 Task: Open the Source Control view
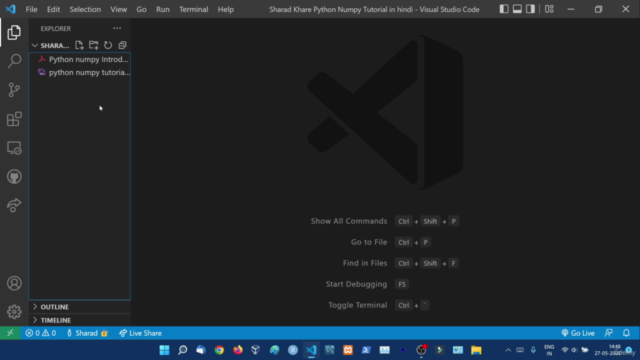[x=14, y=90]
